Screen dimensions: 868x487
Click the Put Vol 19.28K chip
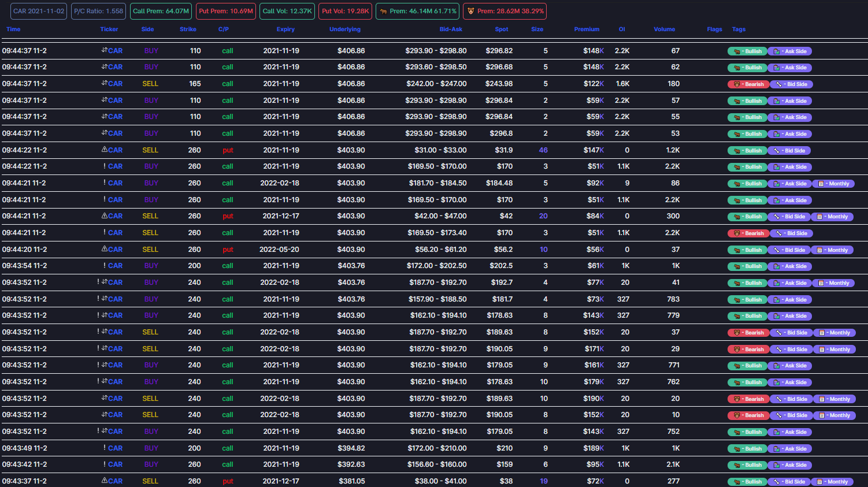click(x=346, y=11)
